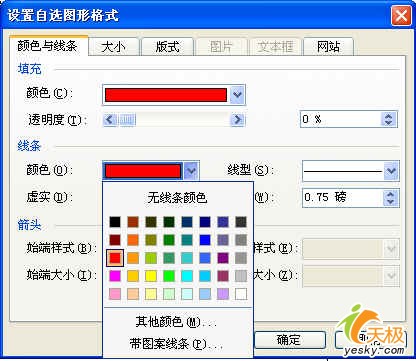416x361 pixels.
Task: Pick the magenta pink swatch
Action: coord(115,276)
